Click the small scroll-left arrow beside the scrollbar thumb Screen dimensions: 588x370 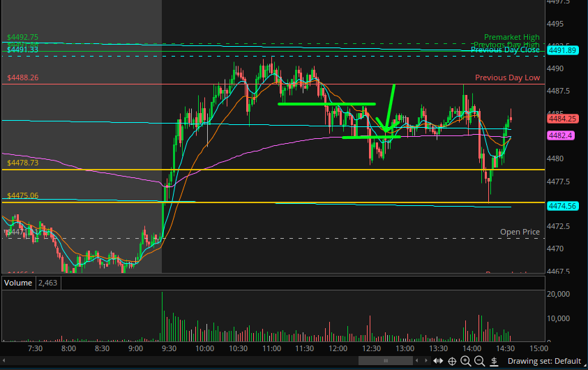(417, 361)
